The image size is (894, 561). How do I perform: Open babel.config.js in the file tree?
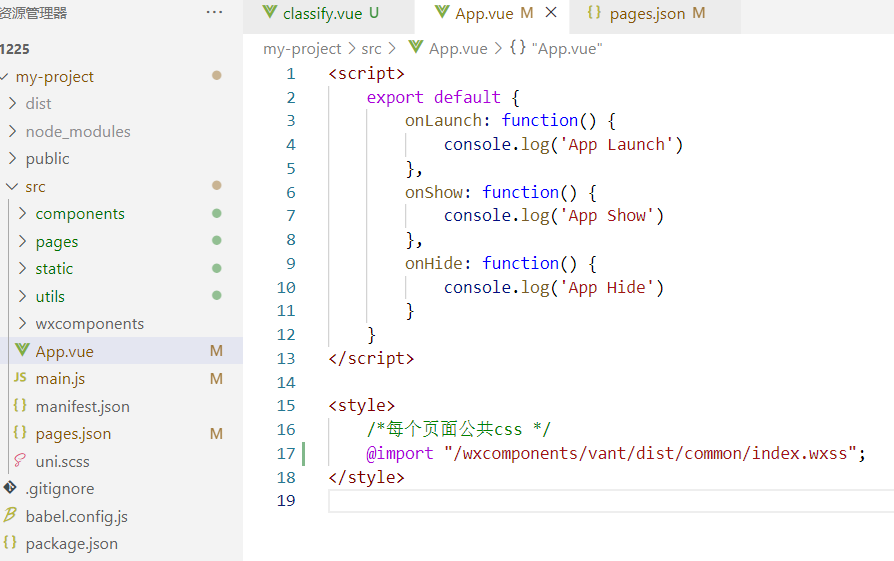121,516
